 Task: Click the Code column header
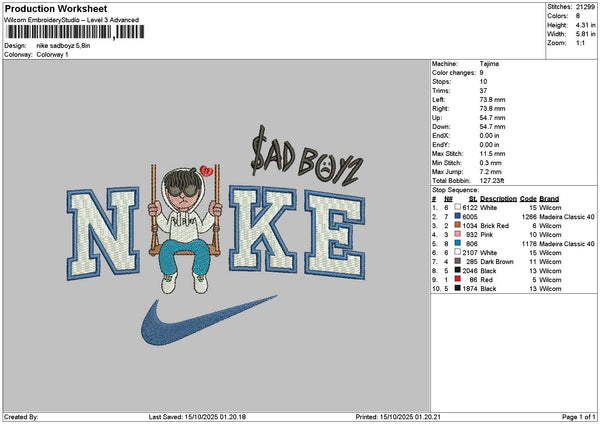tap(528, 199)
